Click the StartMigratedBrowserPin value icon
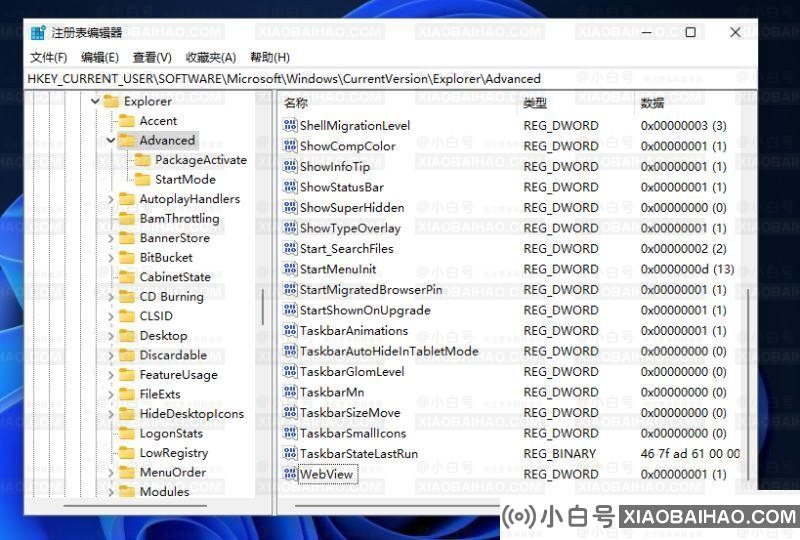Viewport: 800px width, 540px height. click(x=290, y=289)
